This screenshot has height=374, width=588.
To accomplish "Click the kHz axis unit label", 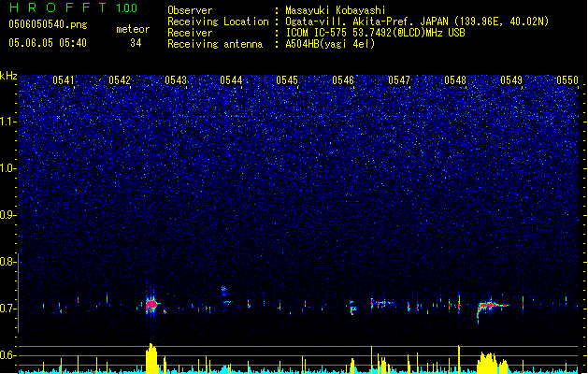I will [x=8, y=76].
